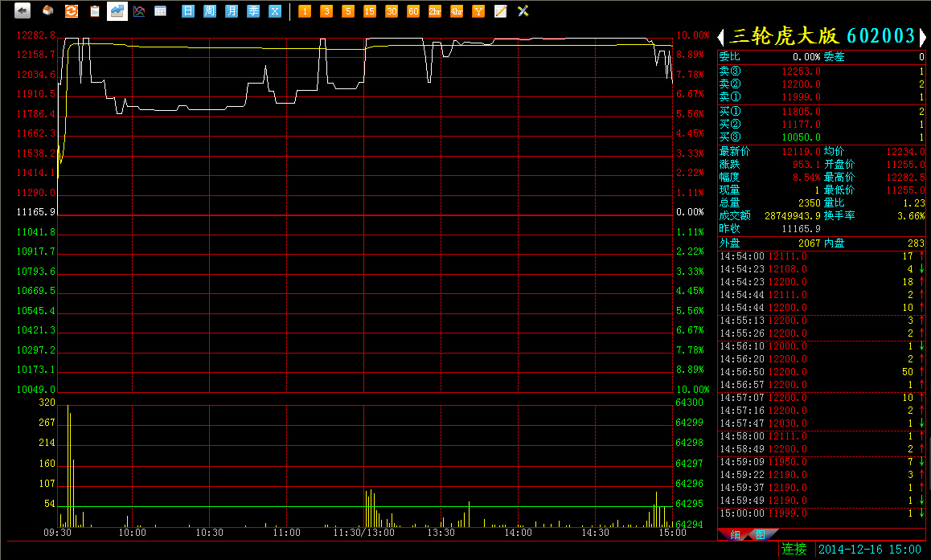Click the date time 2014-12-16 15:00
The width and height of the screenshot is (931, 560).
pyautogui.click(x=869, y=550)
